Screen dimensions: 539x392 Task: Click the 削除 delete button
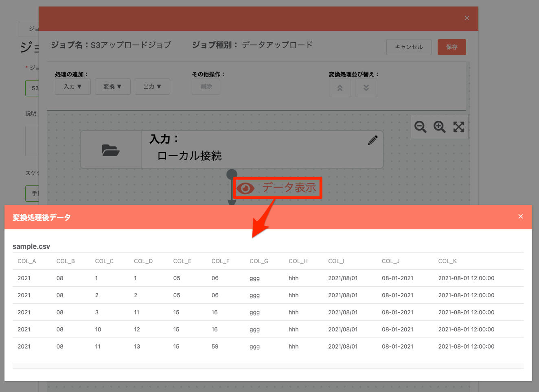(x=206, y=87)
